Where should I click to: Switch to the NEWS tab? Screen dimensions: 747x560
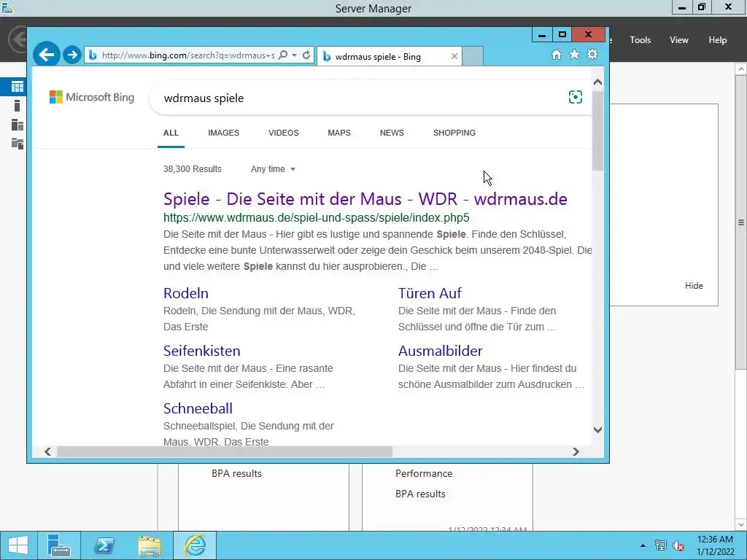pos(392,133)
